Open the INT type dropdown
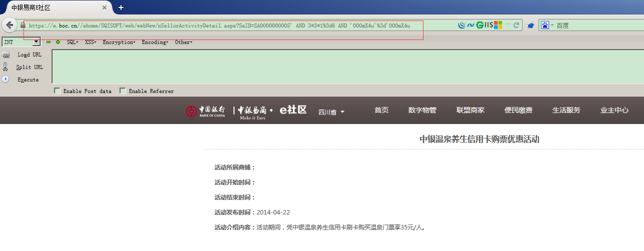Image resolution: width=644 pixels, height=251 pixels. [x=36, y=42]
